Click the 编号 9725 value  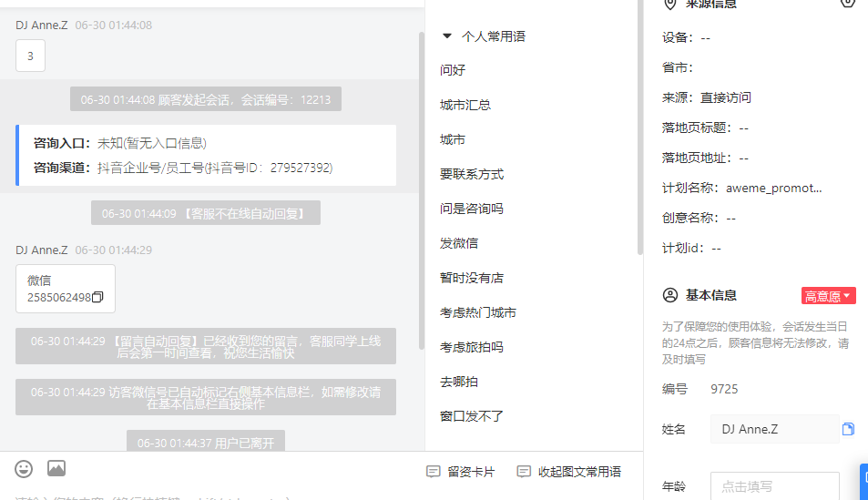[x=724, y=389]
